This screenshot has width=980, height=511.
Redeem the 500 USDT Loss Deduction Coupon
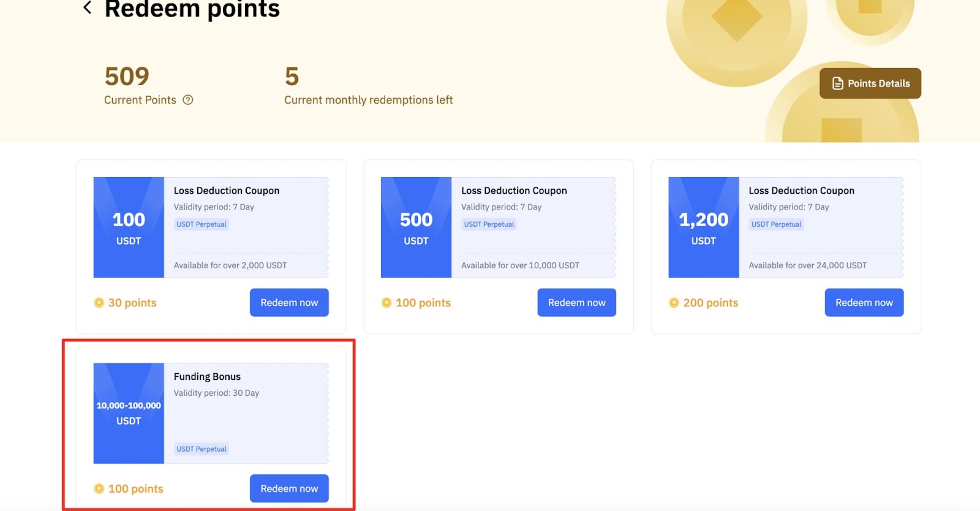point(576,303)
